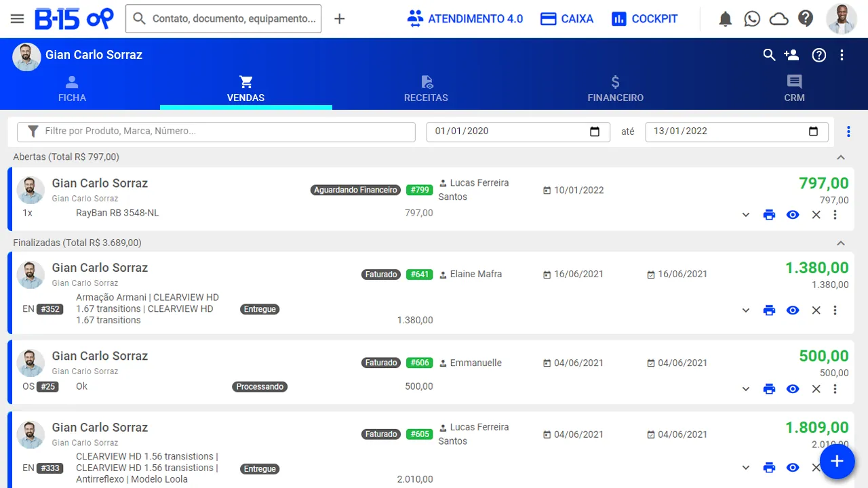Click the hamburger menu icon
868x488 pixels.
tap(17, 18)
